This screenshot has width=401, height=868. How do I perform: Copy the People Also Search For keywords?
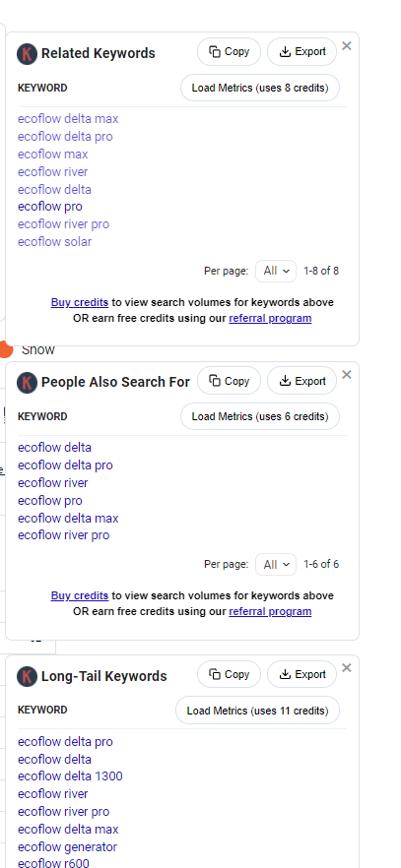[229, 381]
